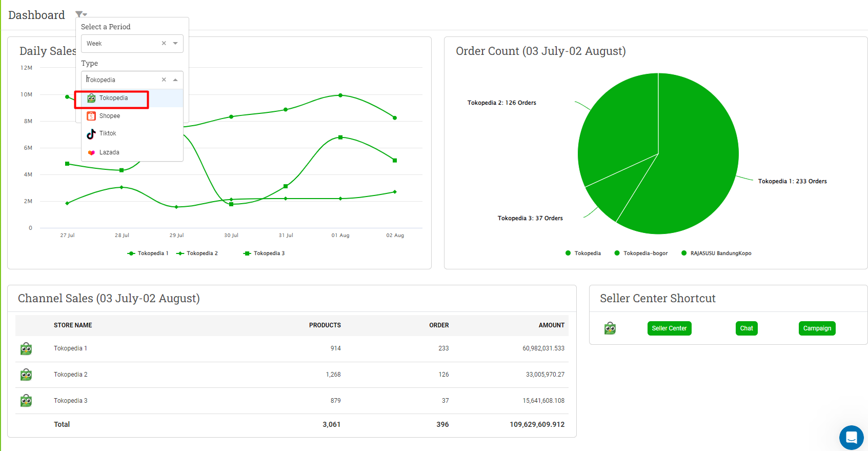Image resolution: width=868 pixels, height=451 pixels.
Task: Open the dashboard filter funnel icon
Action: click(81, 14)
